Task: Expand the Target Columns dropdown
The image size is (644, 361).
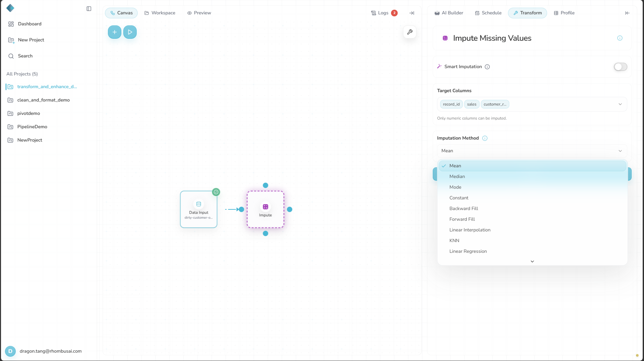Action: pos(532,104)
